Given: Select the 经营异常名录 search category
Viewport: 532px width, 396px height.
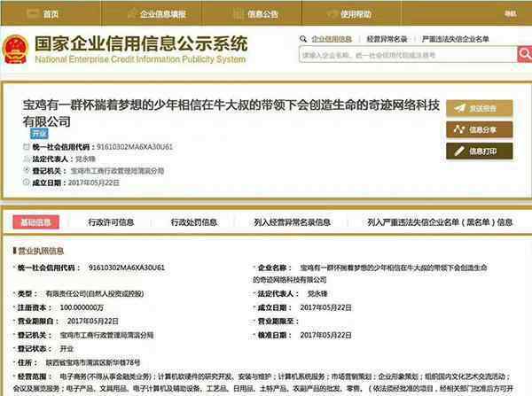Looking at the screenshot, I should [387, 39].
